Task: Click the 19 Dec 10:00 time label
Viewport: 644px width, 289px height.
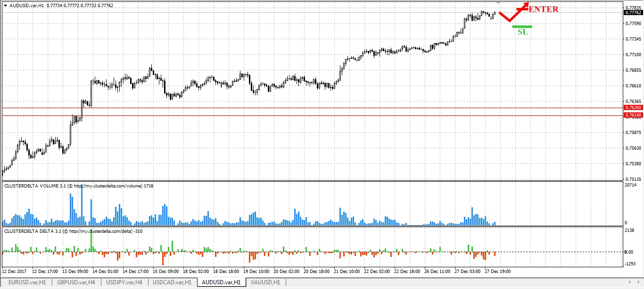Action: click(256, 272)
